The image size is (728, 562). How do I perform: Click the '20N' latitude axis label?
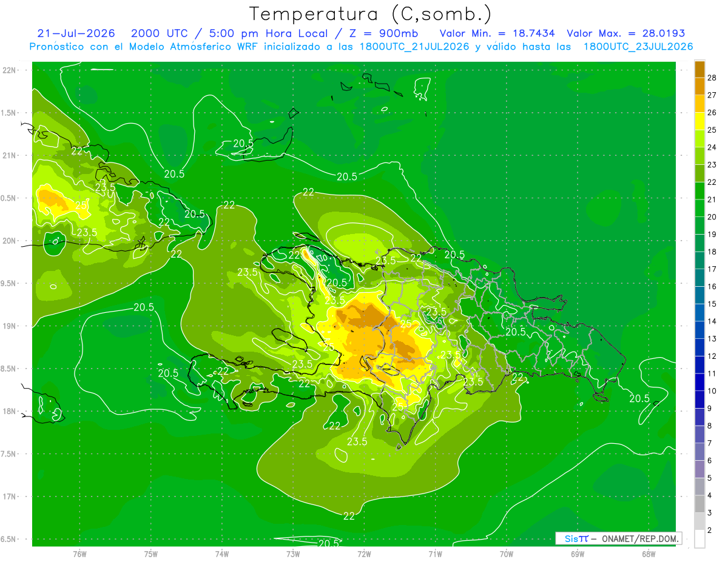[10, 241]
